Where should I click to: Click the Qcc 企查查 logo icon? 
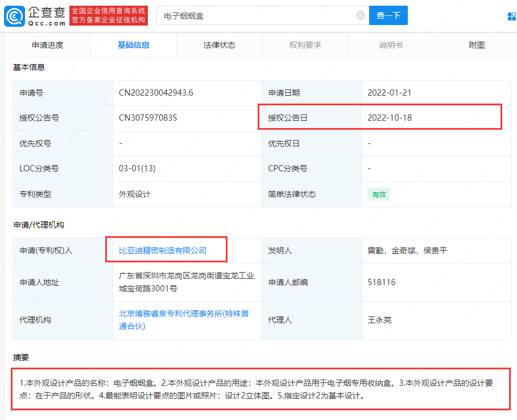pyautogui.click(x=14, y=16)
